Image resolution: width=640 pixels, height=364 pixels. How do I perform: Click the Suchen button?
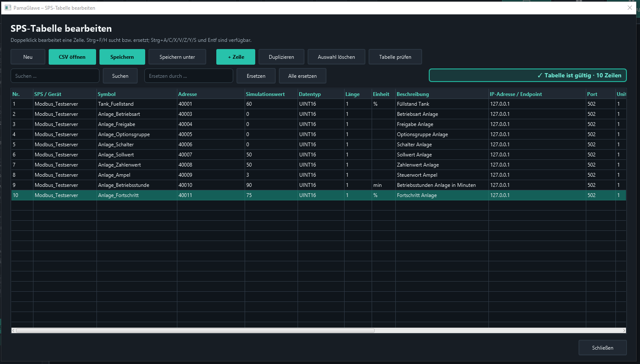click(x=120, y=76)
